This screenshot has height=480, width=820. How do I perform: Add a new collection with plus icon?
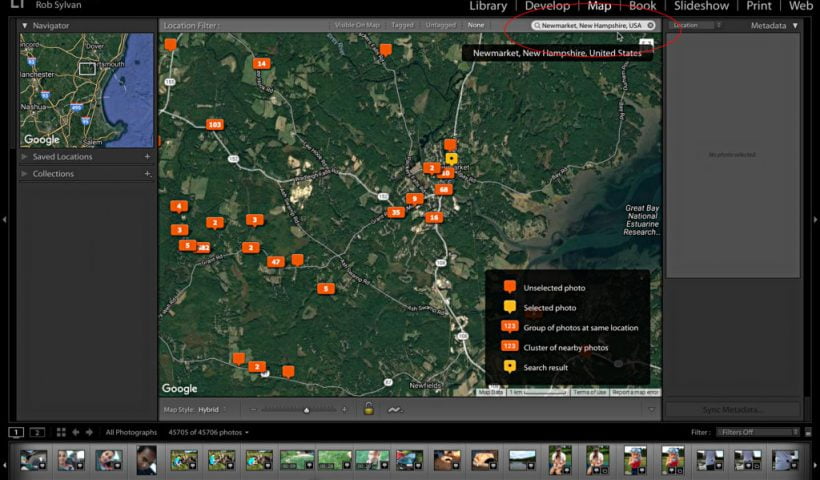pos(148,174)
